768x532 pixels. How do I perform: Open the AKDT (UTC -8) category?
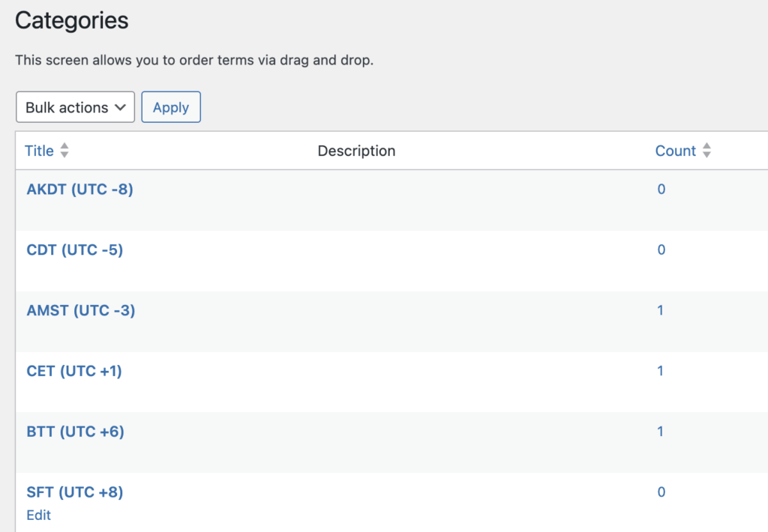pyautogui.click(x=79, y=189)
